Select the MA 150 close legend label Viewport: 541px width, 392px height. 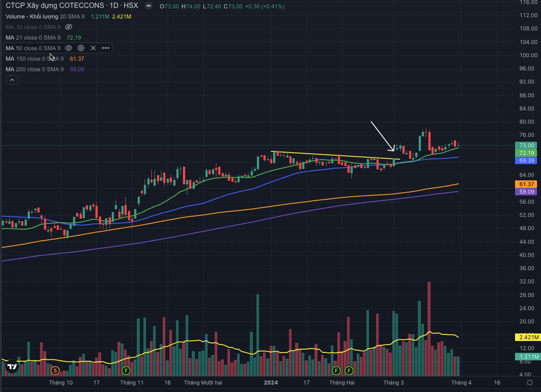[x=35, y=59]
